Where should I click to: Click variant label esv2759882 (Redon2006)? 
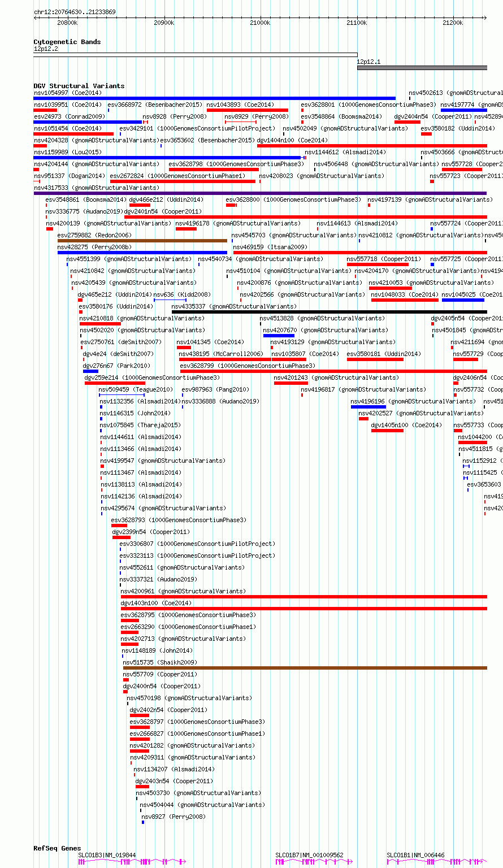pyautogui.click(x=94, y=235)
